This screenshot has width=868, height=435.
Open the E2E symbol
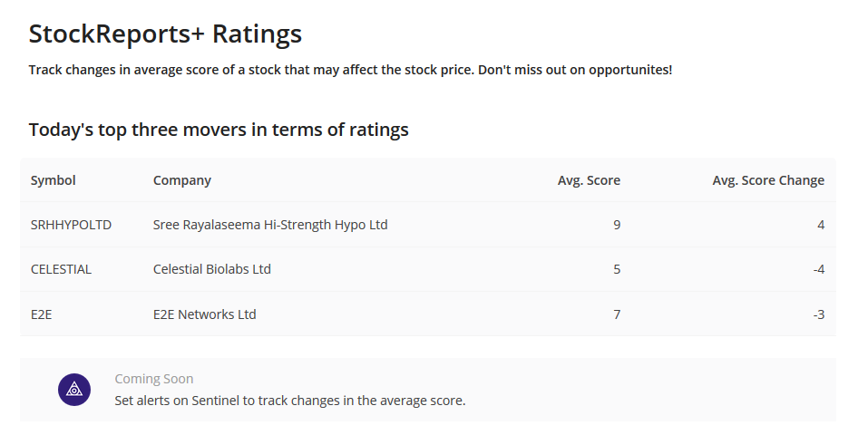click(x=41, y=314)
